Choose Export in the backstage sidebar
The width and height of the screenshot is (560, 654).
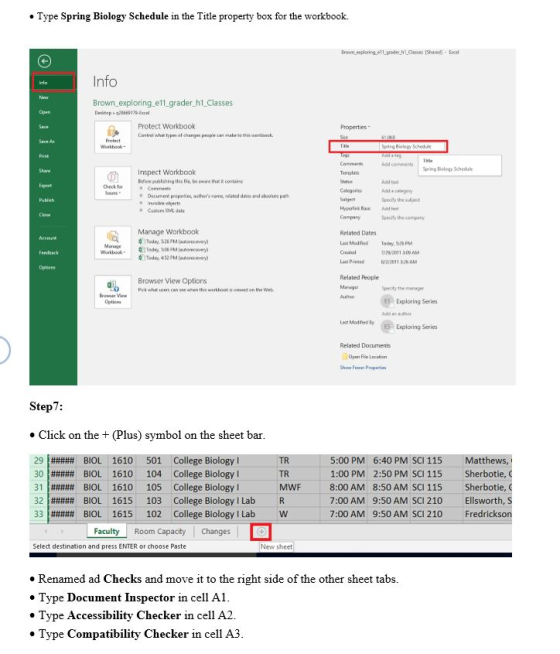[x=45, y=186]
